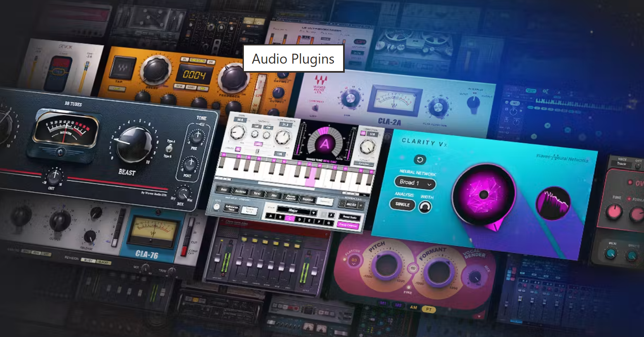Click the Mix knob on Vocal Bender
The height and width of the screenshot is (337, 644).
pos(475,276)
